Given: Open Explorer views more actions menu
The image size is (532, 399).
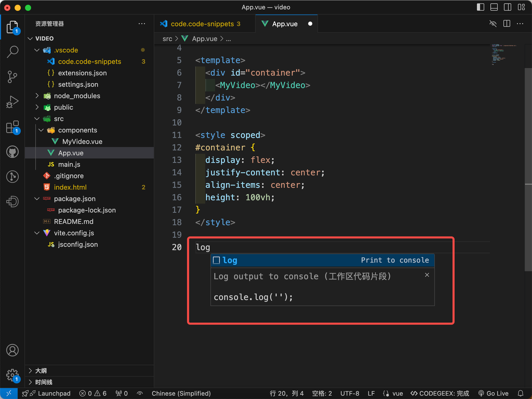Looking at the screenshot, I should pyautogui.click(x=142, y=24).
